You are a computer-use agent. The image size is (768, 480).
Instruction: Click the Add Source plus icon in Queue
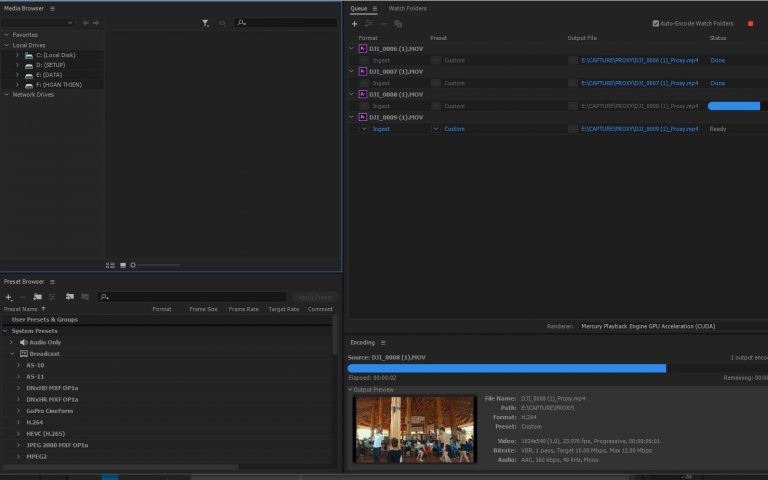click(x=354, y=23)
